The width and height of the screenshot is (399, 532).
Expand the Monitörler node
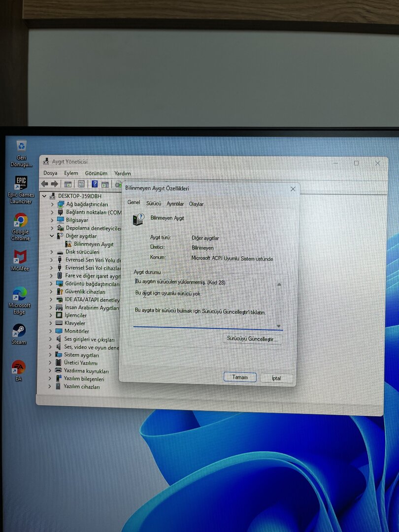(51, 331)
